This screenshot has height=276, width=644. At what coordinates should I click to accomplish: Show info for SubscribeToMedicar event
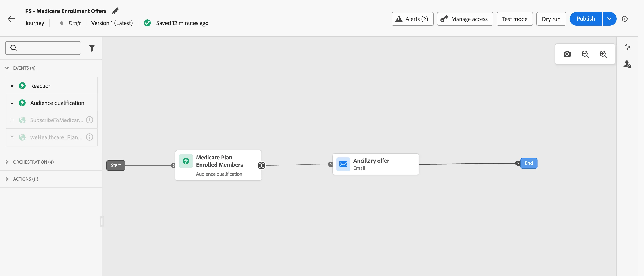[90, 120]
